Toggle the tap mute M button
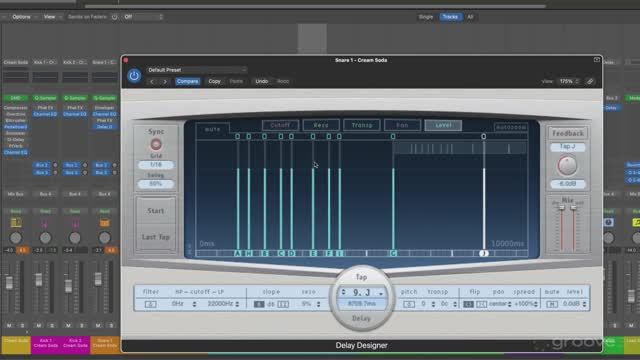 552,304
